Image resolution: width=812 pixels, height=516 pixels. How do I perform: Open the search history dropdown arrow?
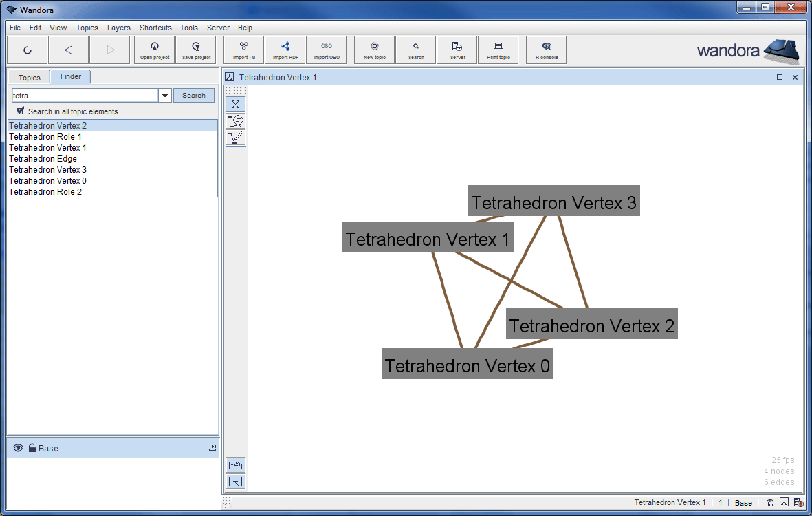[164, 95]
